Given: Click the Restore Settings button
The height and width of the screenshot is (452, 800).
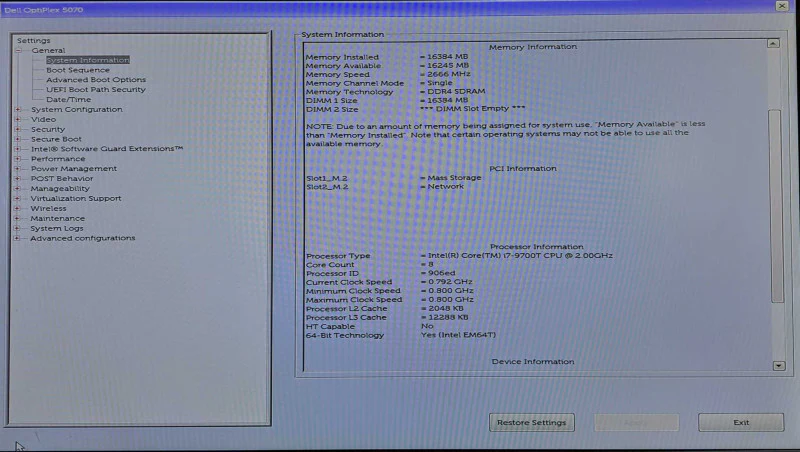Looking at the screenshot, I should point(532,422).
